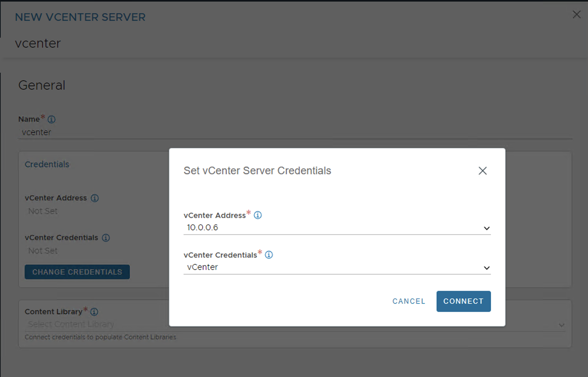This screenshot has width=588, height=377.
Task: Click the NEW VCENTER SERVER title
Action: [80, 17]
